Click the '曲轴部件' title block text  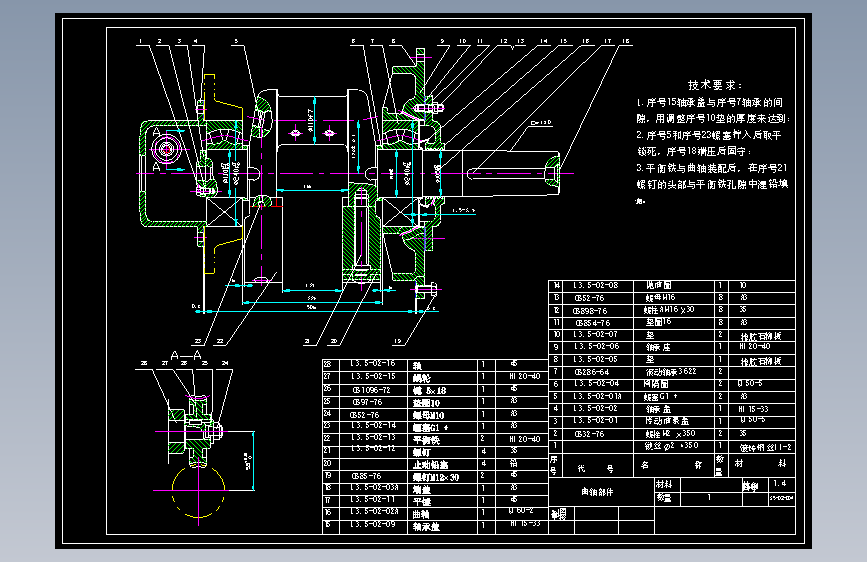pos(597,492)
